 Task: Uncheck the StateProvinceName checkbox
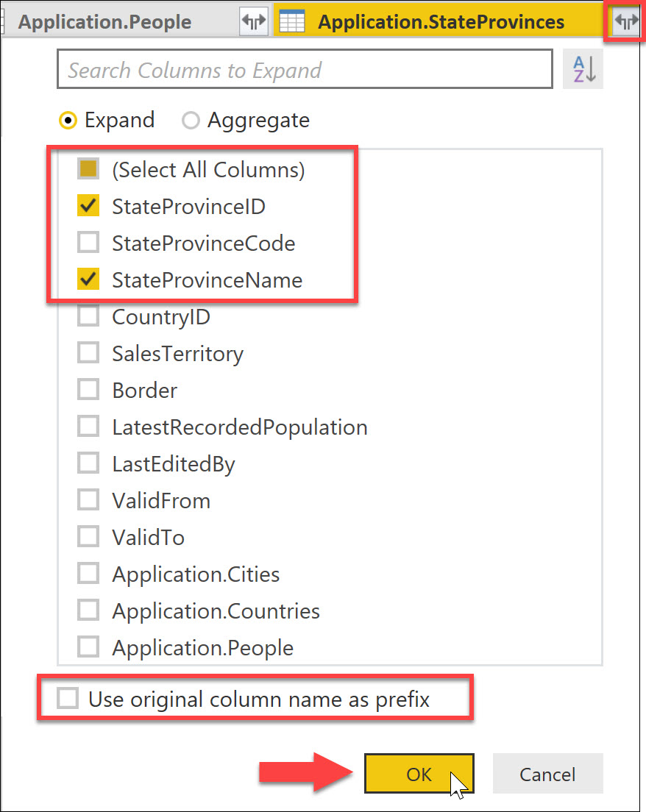[x=88, y=279]
